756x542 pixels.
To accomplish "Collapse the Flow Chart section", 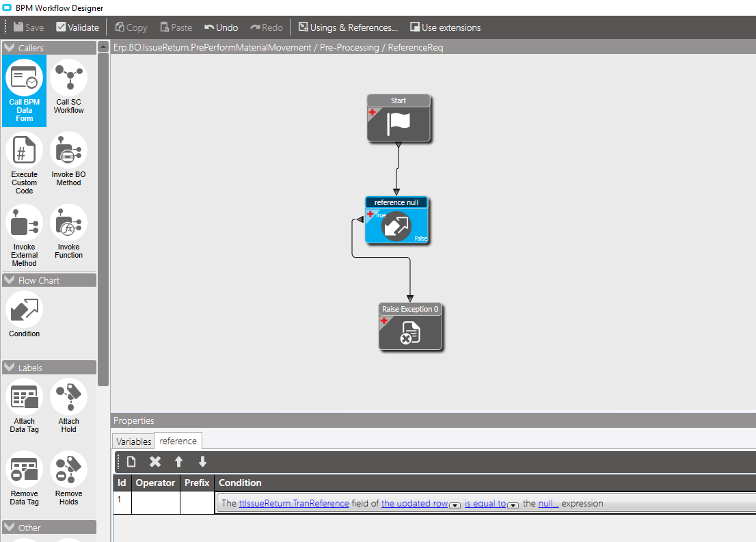I will (x=9, y=280).
